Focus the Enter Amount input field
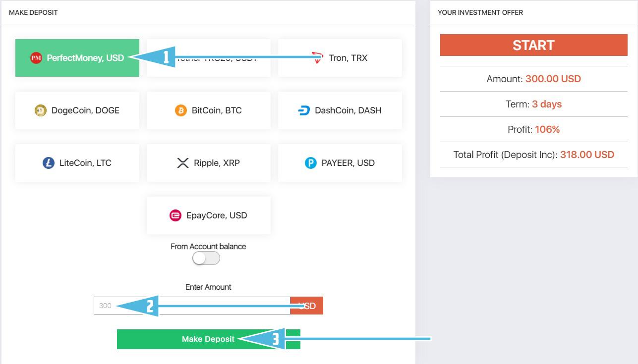The width and height of the screenshot is (638, 364). [192, 306]
